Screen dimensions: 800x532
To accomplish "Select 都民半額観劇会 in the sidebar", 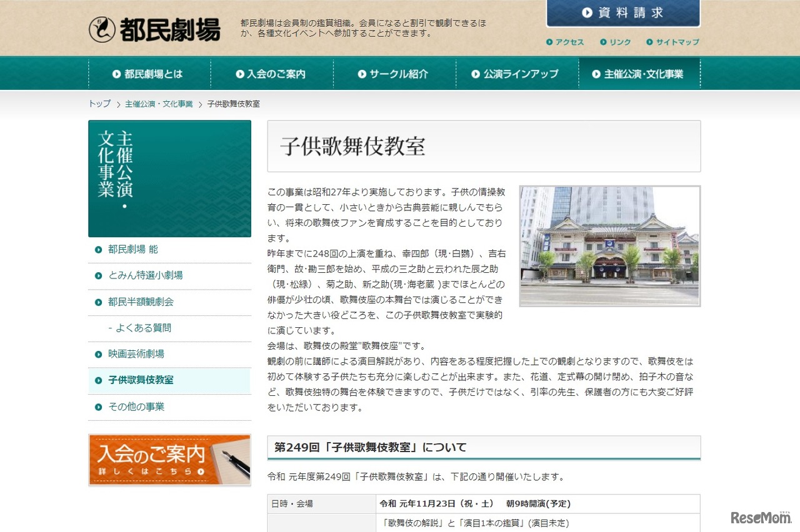I will (x=140, y=301).
